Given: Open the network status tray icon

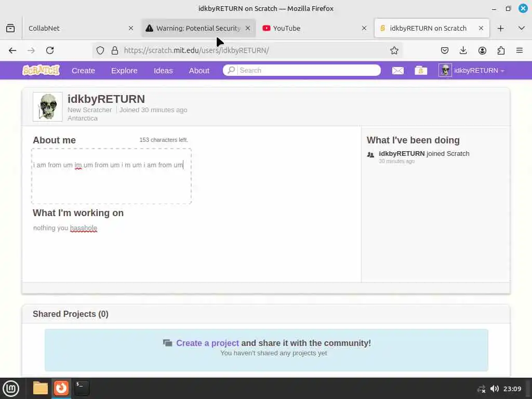Looking at the screenshot, I should [x=481, y=389].
